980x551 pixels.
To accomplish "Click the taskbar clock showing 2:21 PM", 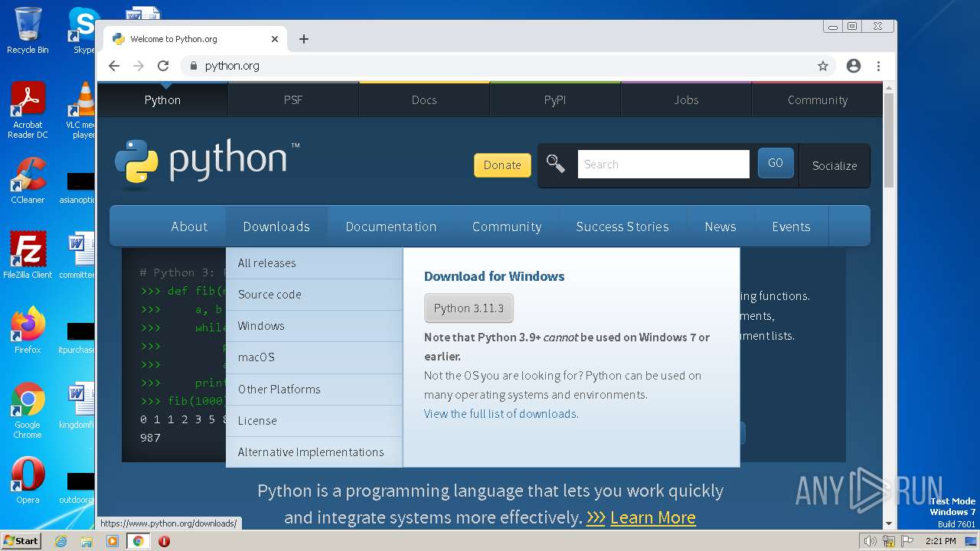I will click(940, 541).
